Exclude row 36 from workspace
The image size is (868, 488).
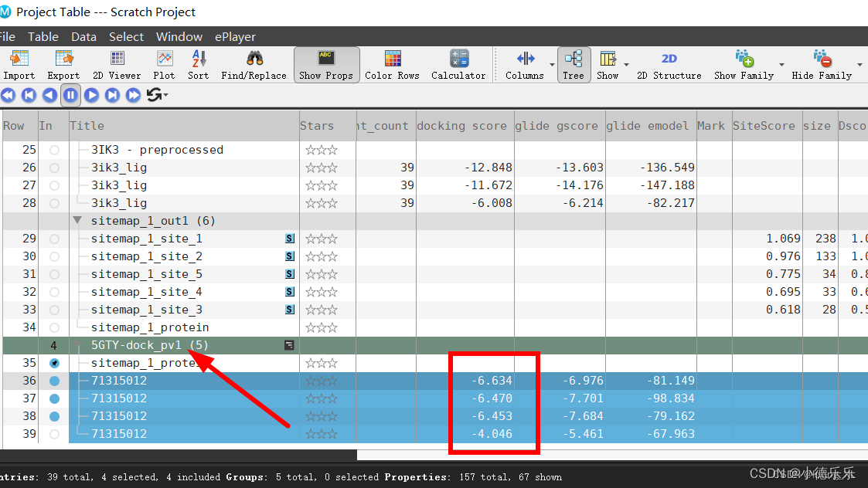(x=54, y=381)
